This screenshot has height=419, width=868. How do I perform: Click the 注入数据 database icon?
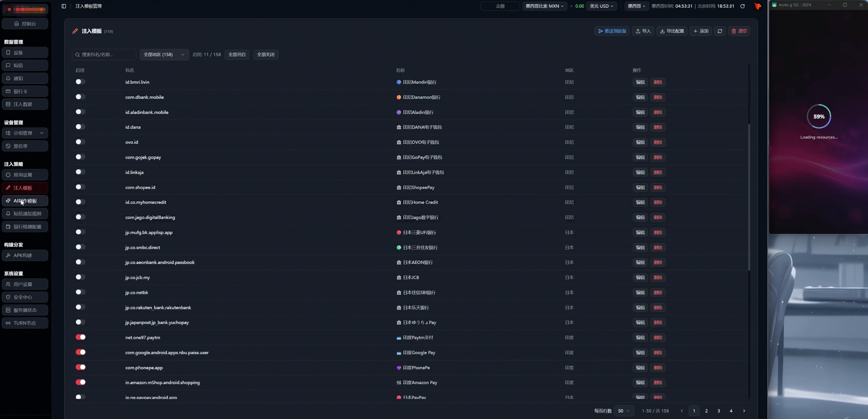point(8,104)
